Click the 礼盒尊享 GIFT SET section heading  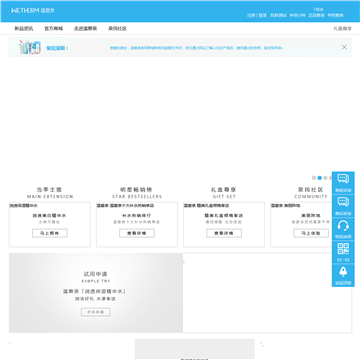(x=224, y=193)
